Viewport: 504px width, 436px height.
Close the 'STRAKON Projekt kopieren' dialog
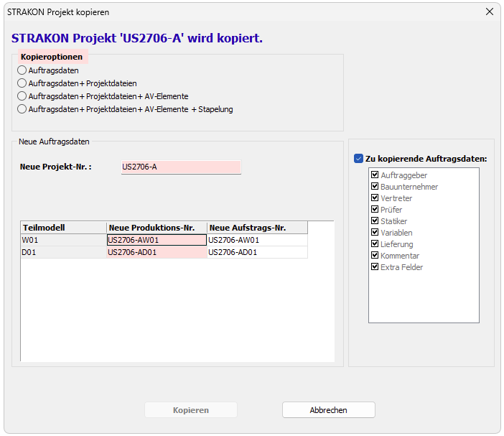tap(490, 12)
